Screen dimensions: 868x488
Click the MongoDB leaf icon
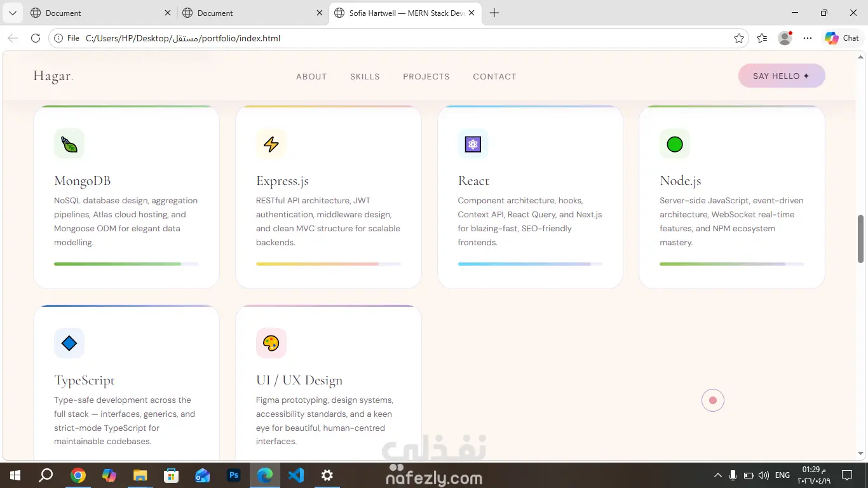69,144
